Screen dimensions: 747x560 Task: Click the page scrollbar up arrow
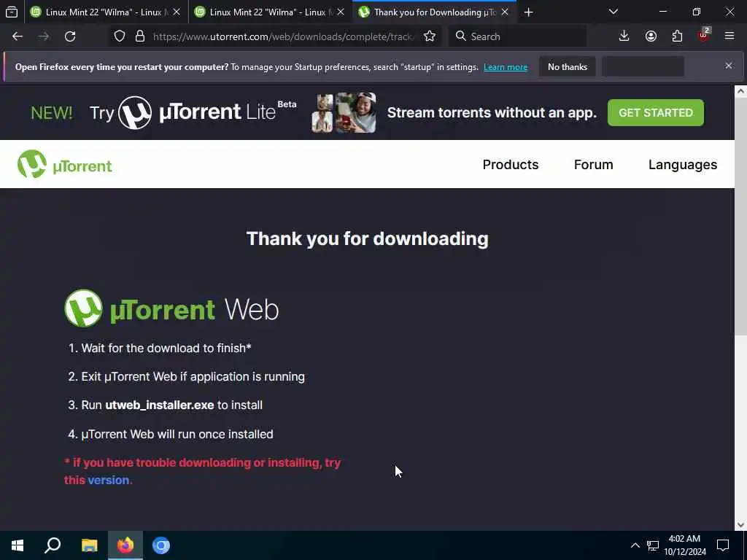point(740,91)
